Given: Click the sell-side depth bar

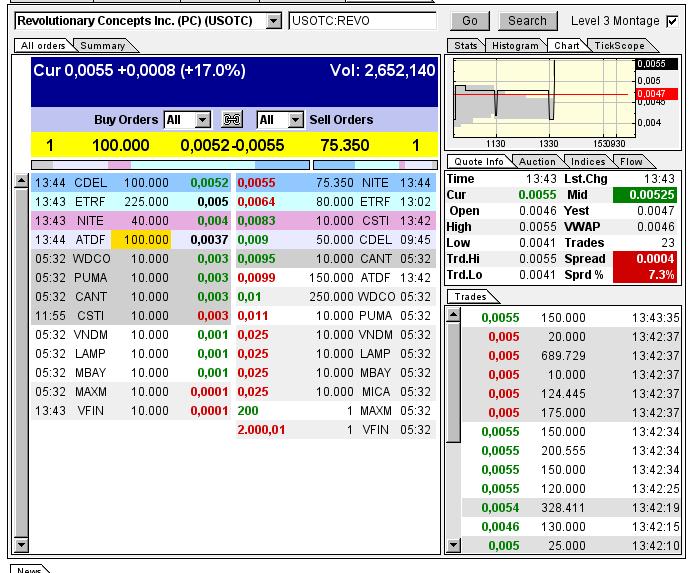Looking at the screenshot, I should tap(375, 165).
